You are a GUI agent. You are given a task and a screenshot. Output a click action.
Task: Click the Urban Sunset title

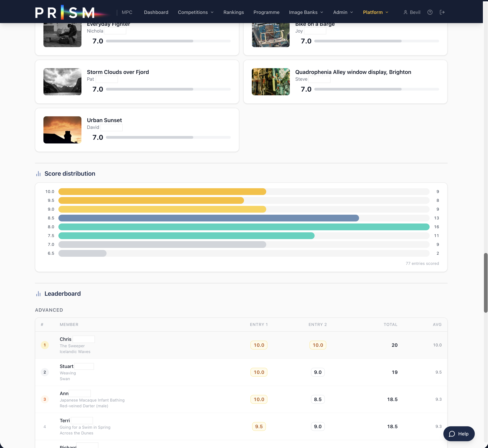pos(104,120)
